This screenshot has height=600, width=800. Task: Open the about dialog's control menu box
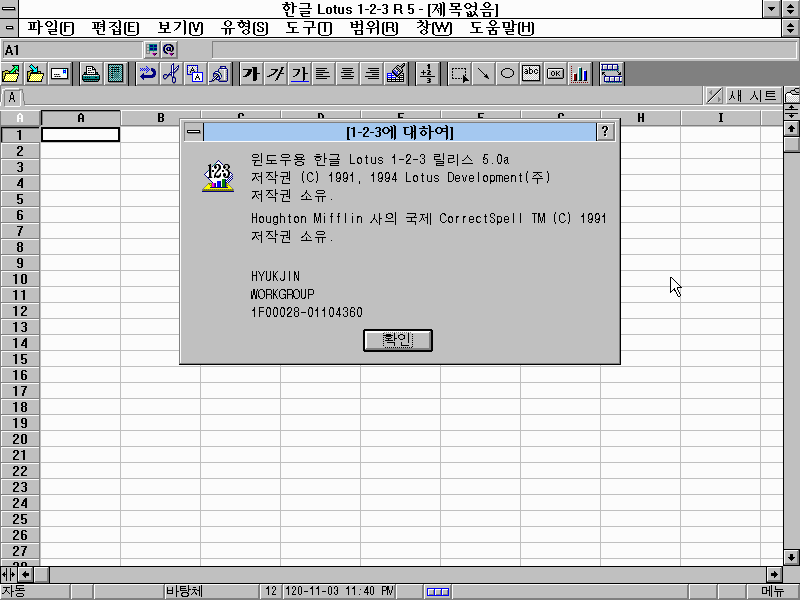coord(194,132)
